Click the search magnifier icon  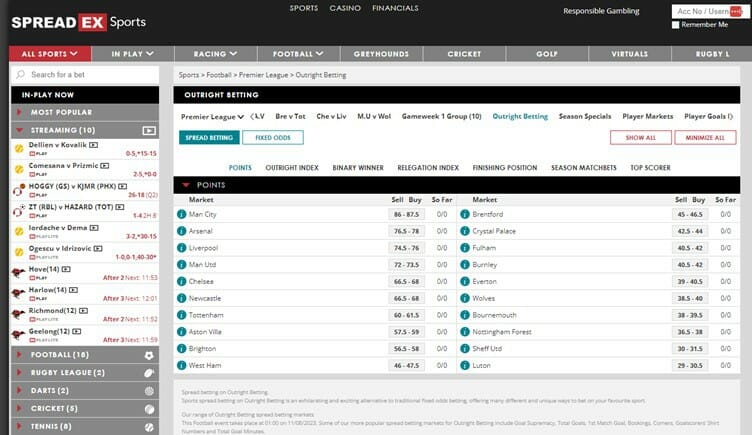(20, 75)
